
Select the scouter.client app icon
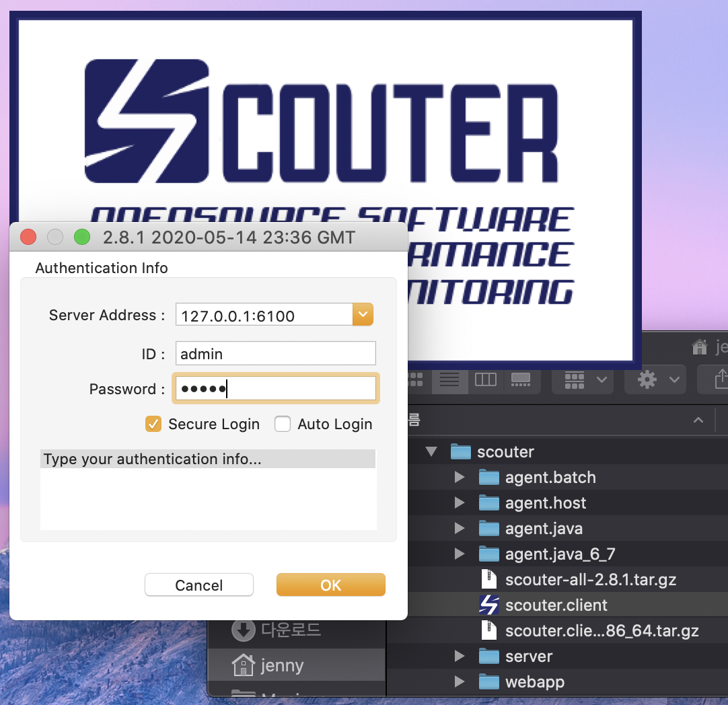point(489,605)
